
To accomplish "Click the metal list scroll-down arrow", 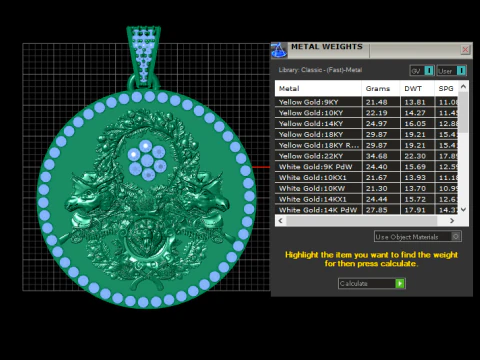I will click(463, 210).
